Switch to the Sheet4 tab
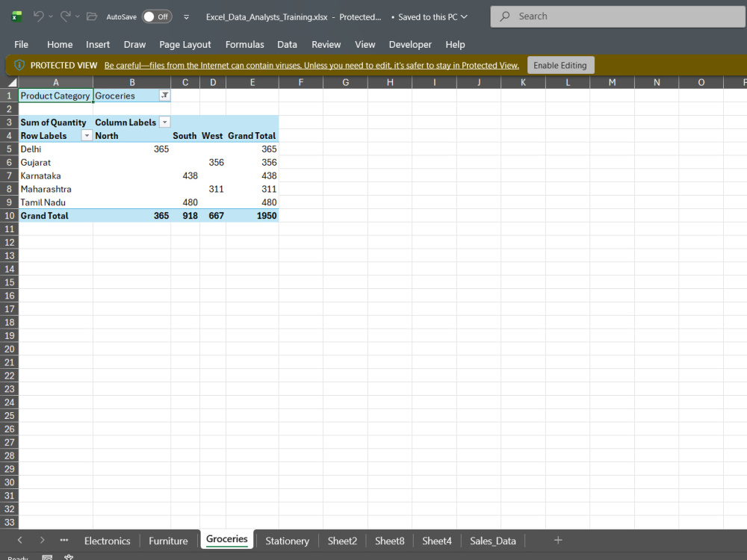Image resolution: width=747 pixels, height=560 pixels. 437,541
